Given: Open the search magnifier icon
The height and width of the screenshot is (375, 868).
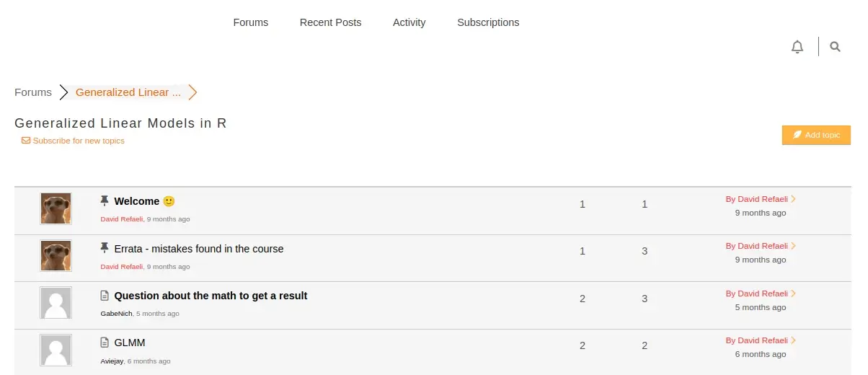Looking at the screenshot, I should pyautogui.click(x=835, y=47).
